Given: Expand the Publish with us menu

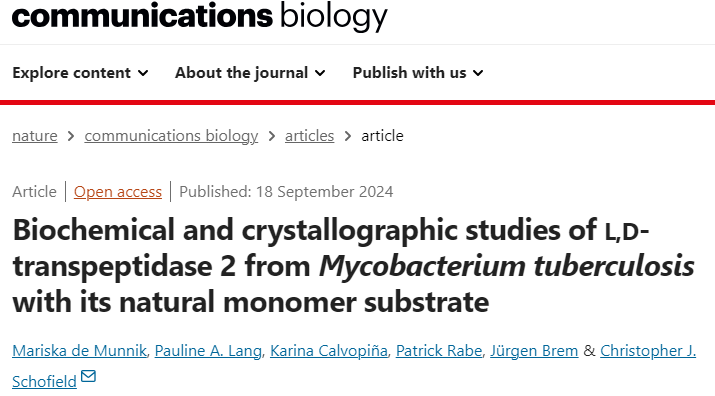Looking at the screenshot, I should [x=418, y=73].
